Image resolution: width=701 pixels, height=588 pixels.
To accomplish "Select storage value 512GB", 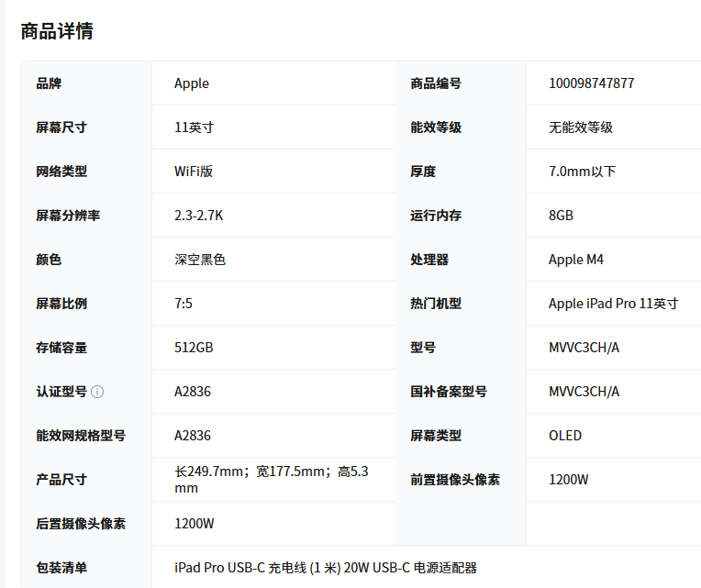I will [x=194, y=348].
